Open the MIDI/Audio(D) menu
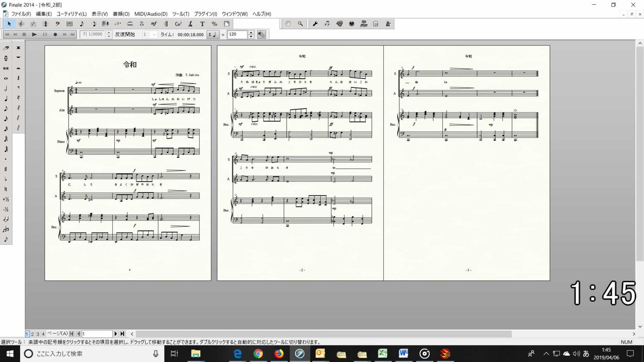The image size is (644, 362). click(x=151, y=13)
